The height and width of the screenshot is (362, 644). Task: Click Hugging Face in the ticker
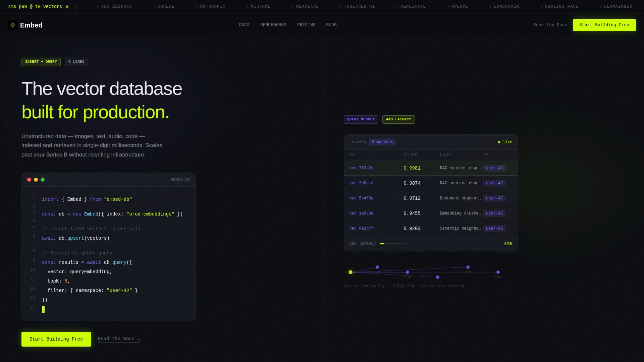pos(559,7)
